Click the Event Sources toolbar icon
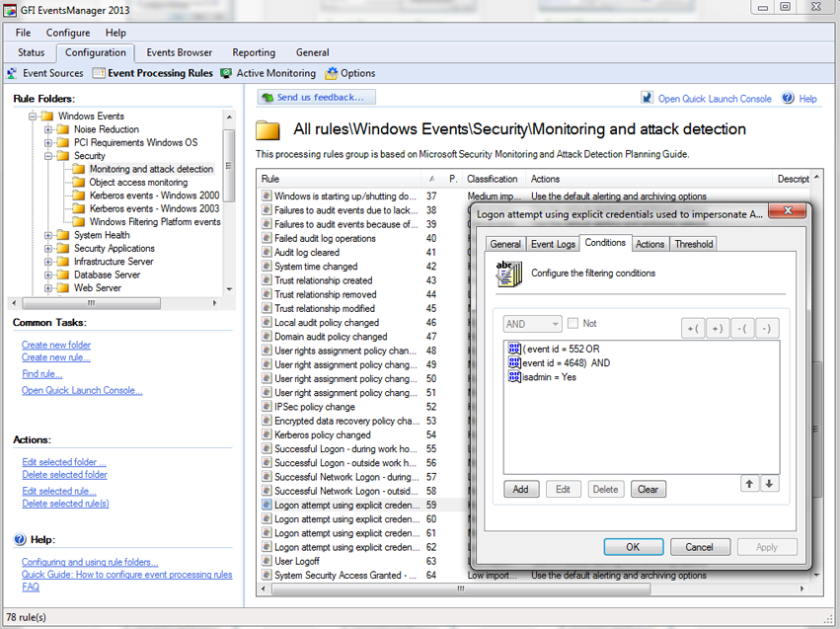Screen dimensions: 840x629 [x=12, y=73]
